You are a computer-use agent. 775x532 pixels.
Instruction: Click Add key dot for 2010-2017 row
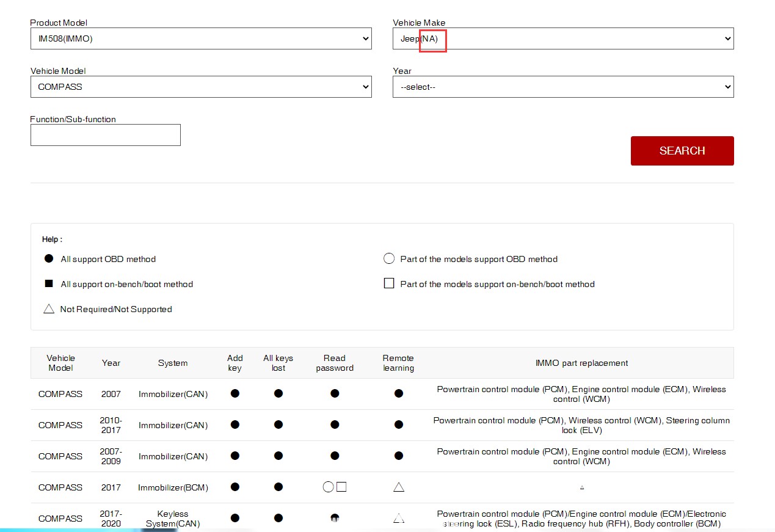pos(235,425)
